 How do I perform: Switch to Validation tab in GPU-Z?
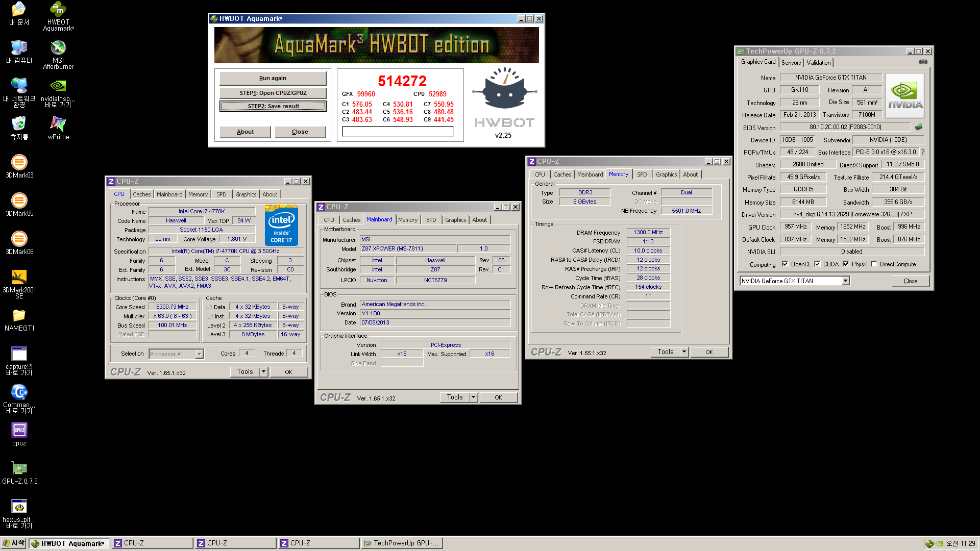coord(819,62)
